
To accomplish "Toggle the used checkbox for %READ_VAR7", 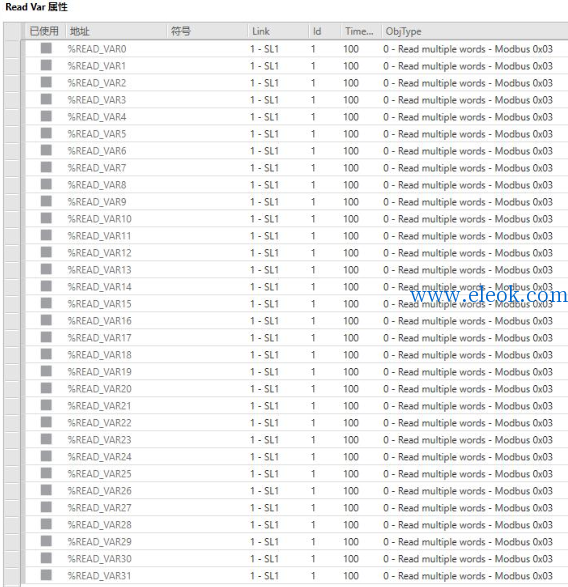I will pyautogui.click(x=46, y=167).
